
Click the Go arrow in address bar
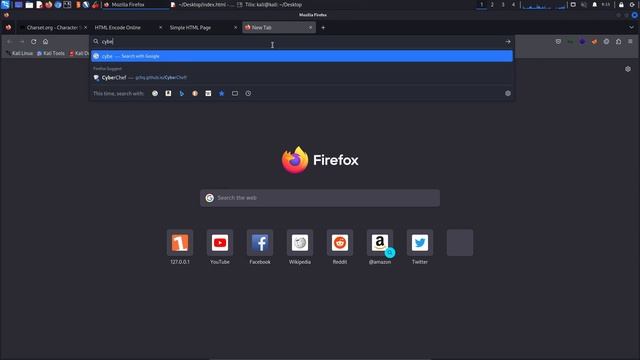pos(508,42)
